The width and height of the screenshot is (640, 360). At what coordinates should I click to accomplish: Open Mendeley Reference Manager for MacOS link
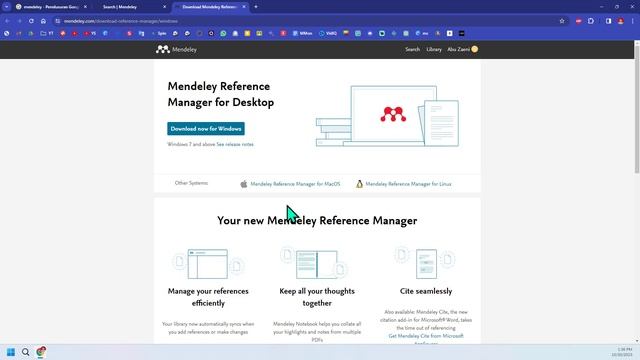[x=295, y=184]
